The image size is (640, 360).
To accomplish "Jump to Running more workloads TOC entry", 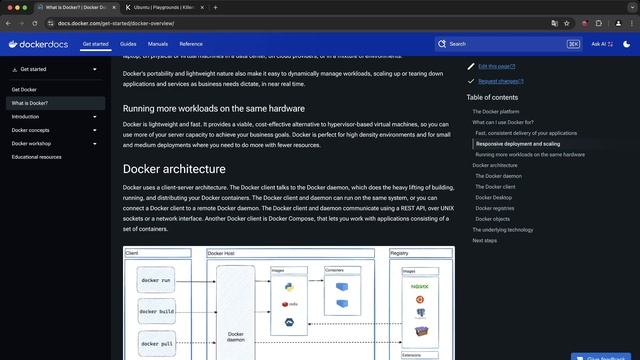I will pyautogui.click(x=530, y=155).
